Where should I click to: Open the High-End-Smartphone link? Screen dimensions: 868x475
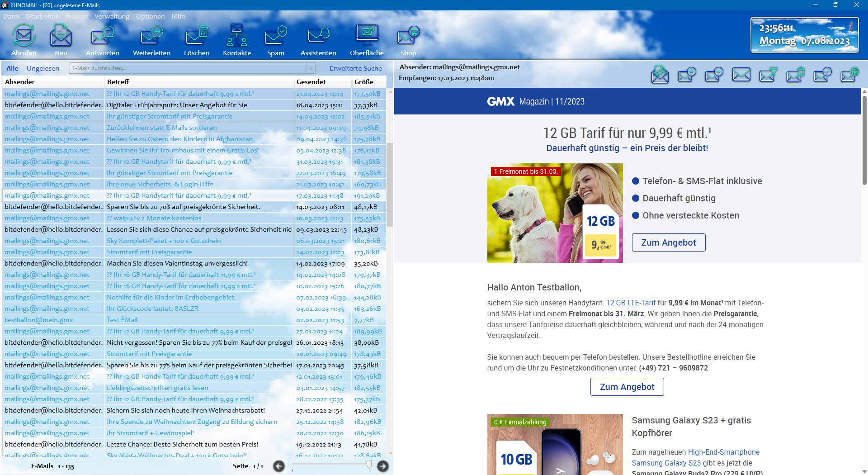[724, 452]
